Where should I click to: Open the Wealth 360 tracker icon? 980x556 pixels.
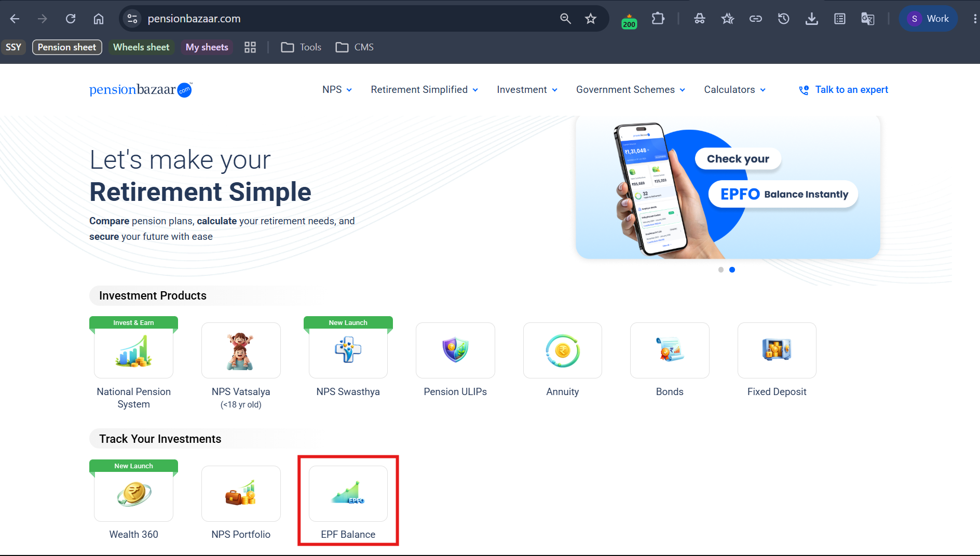133,494
